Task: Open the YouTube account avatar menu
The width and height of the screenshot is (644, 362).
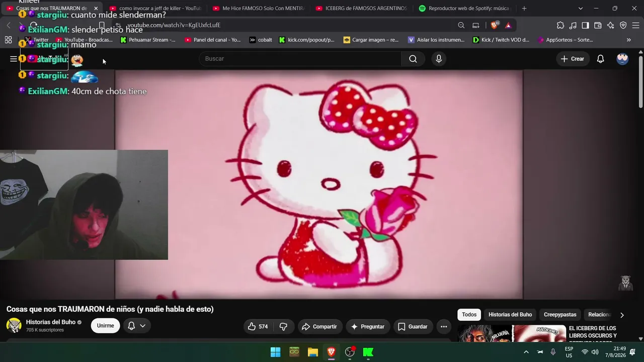Action: pyautogui.click(x=622, y=59)
